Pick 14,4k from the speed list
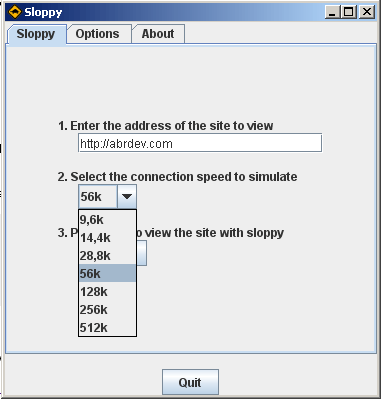 (x=107, y=238)
